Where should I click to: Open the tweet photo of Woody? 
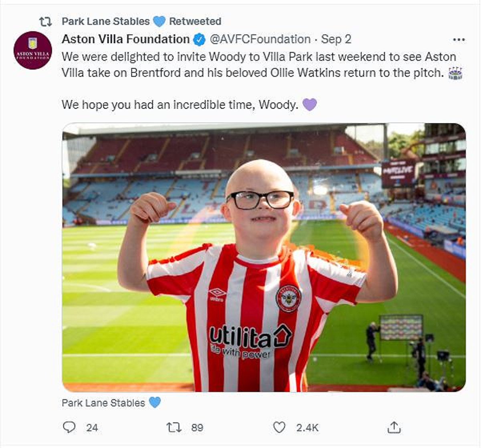[x=264, y=257]
